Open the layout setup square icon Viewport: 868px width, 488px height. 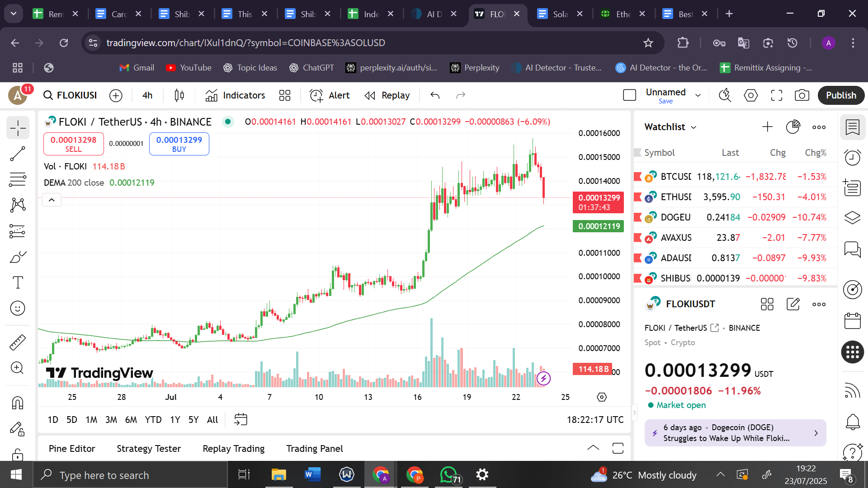630,95
